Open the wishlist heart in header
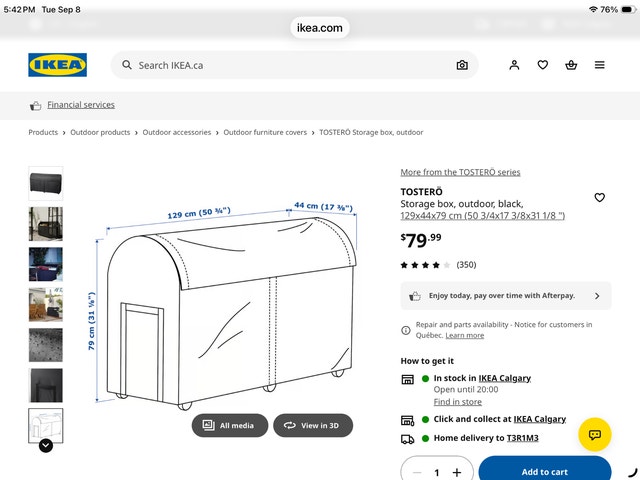Viewport: 640px width, 480px height. pos(542,65)
